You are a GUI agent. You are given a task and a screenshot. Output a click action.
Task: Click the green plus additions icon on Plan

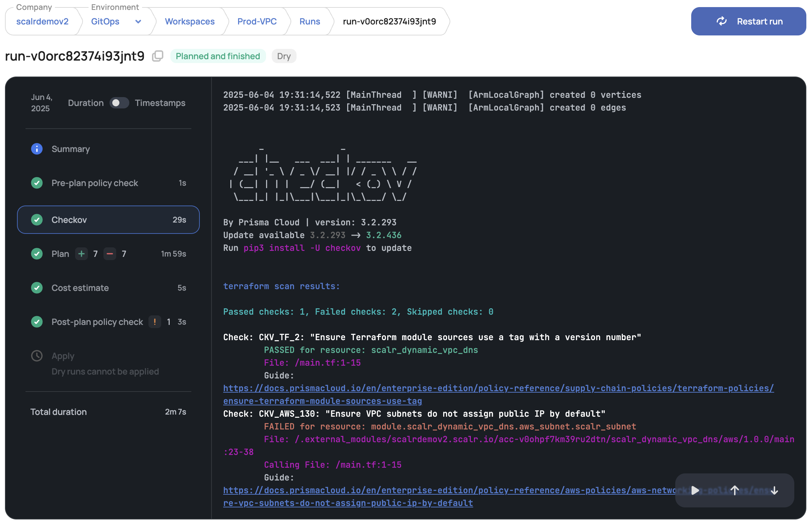click(81, 254)
